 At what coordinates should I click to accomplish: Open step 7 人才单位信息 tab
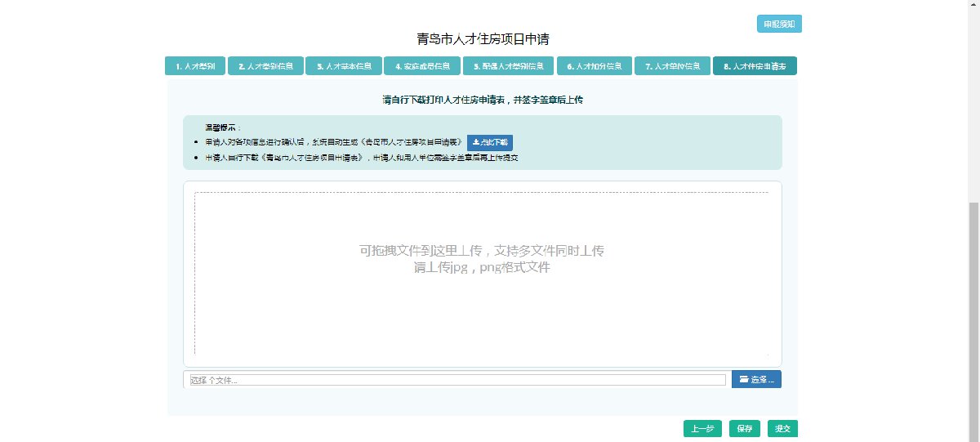pos(672,66)
